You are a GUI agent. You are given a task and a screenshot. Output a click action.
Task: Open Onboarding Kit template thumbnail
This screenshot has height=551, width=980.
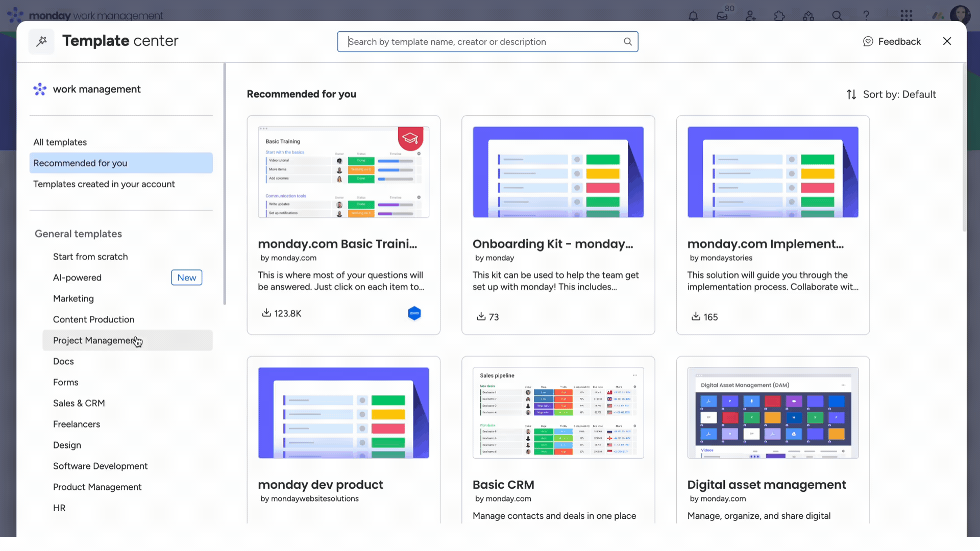[558, 172]
